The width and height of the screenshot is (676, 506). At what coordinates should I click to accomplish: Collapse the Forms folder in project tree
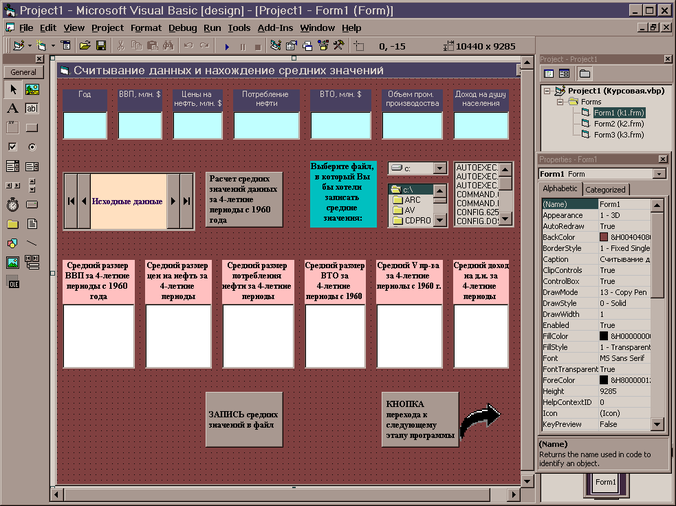point(559,102)
